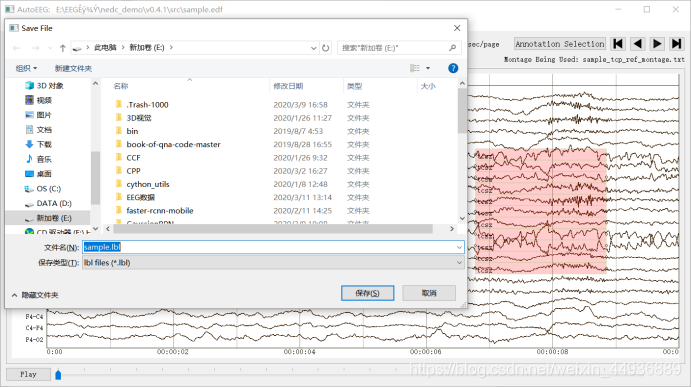The image size is (691, 388).
Task: Sort by 类型 column header
Action: click(x=354, y=86)
